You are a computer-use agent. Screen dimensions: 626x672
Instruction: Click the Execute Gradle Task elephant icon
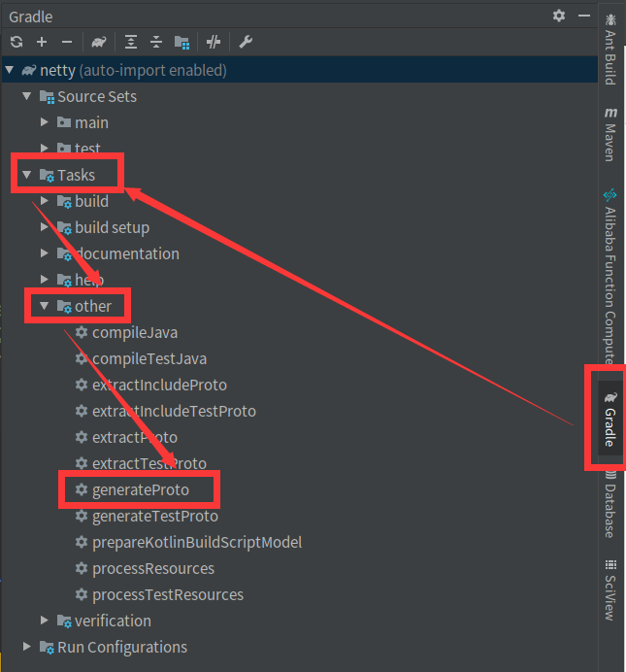[99, 42]
